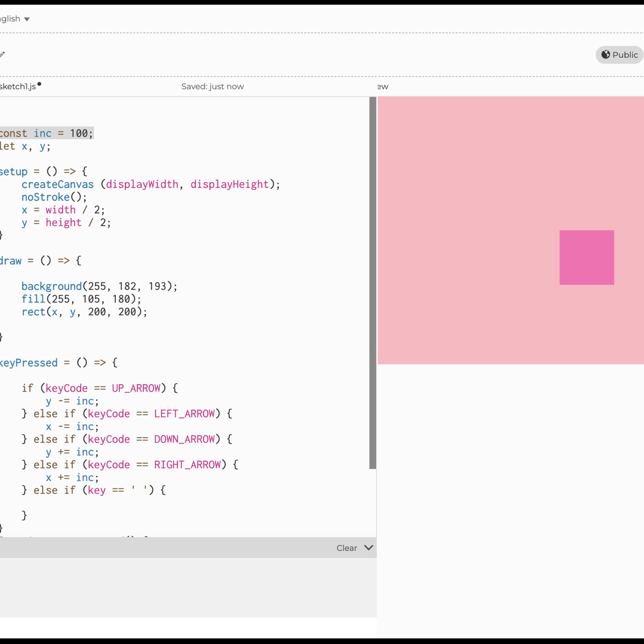The image size is (644, 644).
Task: Click the 'let x, y;' code line
Action: pyautogui.click(x=25, y=146)
